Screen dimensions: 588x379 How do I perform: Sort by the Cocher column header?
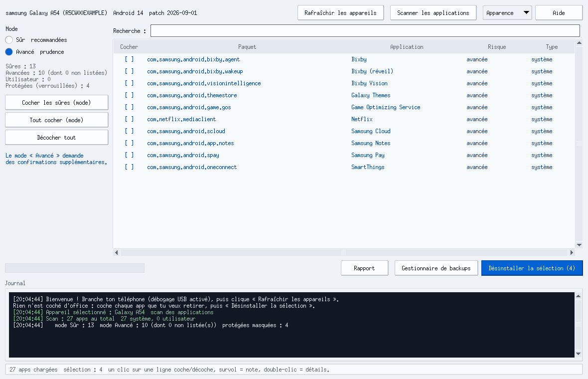129,47
